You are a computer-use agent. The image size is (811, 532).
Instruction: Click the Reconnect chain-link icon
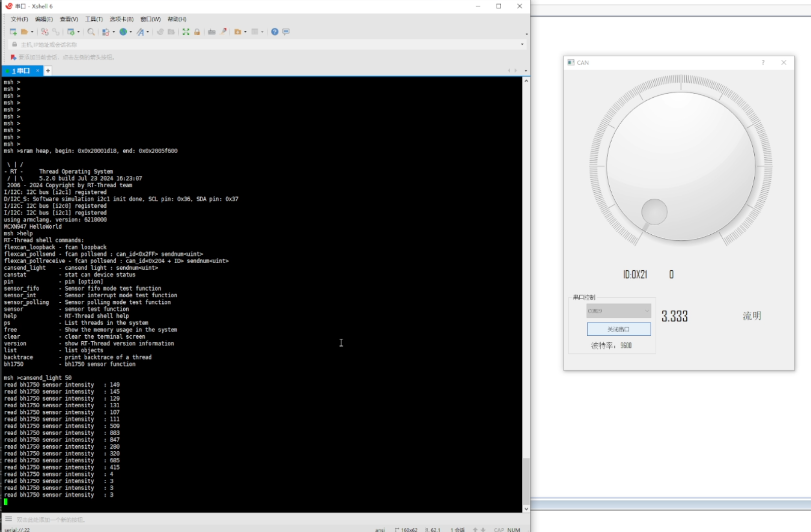(56, 32)
